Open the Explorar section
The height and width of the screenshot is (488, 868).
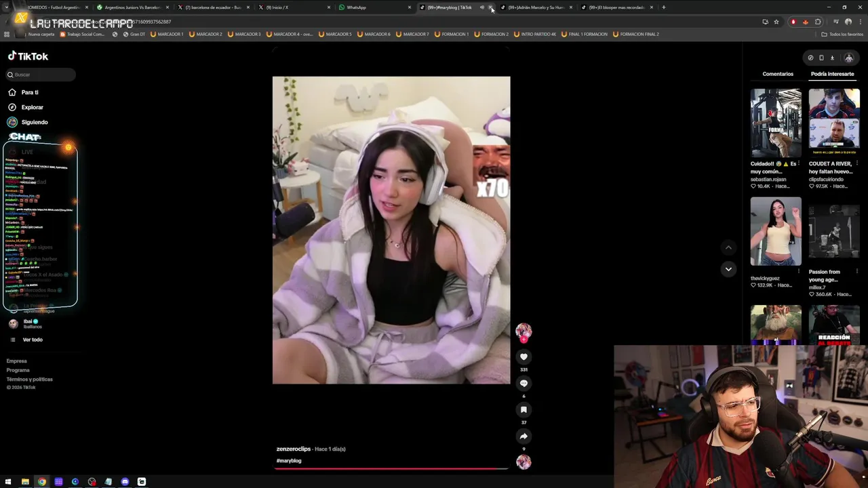click(26, 107)
